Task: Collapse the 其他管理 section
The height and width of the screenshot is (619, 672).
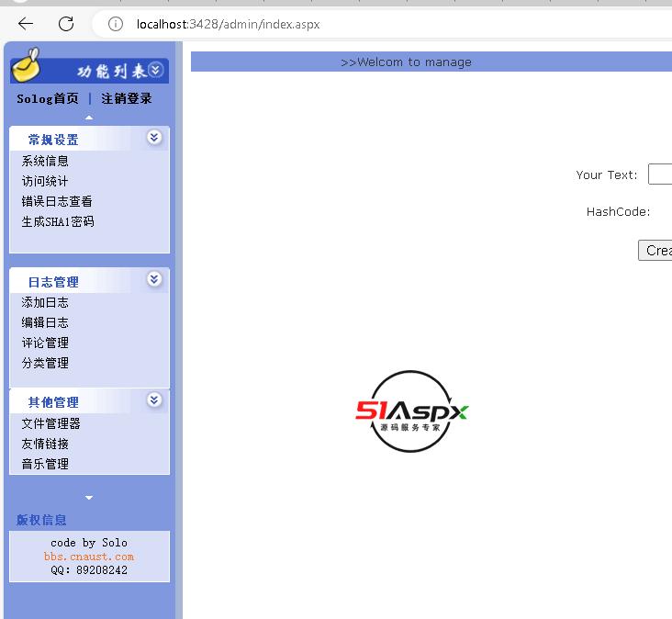Action: click(x=154, y=400)
